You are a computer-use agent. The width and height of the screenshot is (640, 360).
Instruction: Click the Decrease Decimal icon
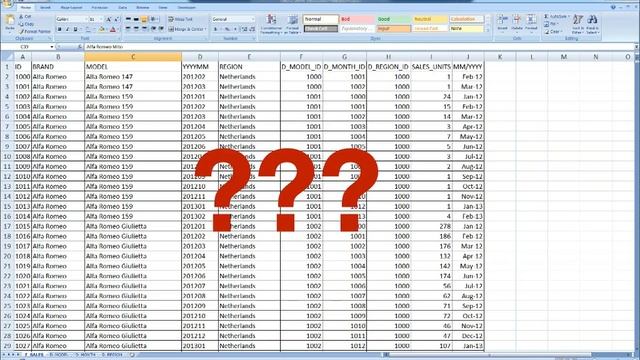[x=252, y=29]
